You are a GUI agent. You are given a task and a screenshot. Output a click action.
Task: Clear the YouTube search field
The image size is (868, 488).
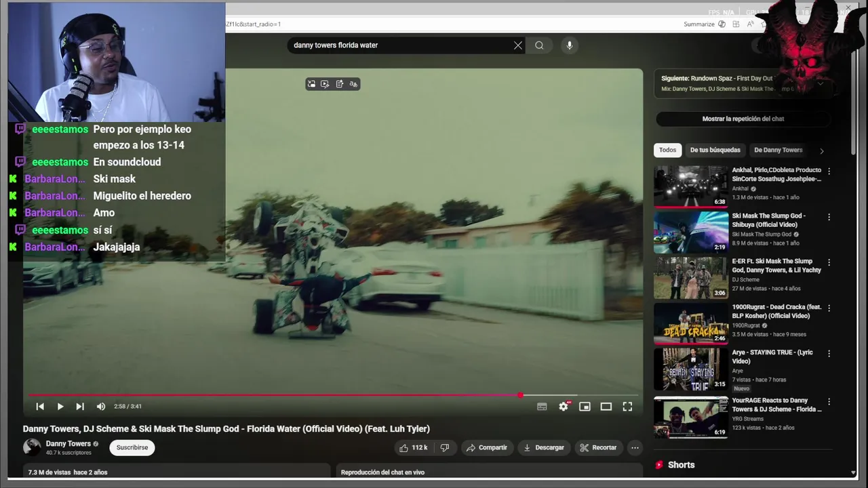click(x=518, y=45)
